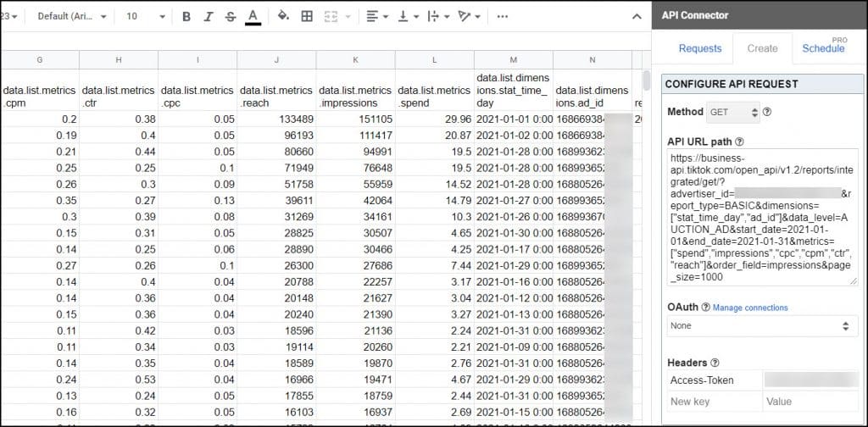Viewport: 868px width, 427px height.
Task: Click the help icon beside Headers
Action: (715, 363)
